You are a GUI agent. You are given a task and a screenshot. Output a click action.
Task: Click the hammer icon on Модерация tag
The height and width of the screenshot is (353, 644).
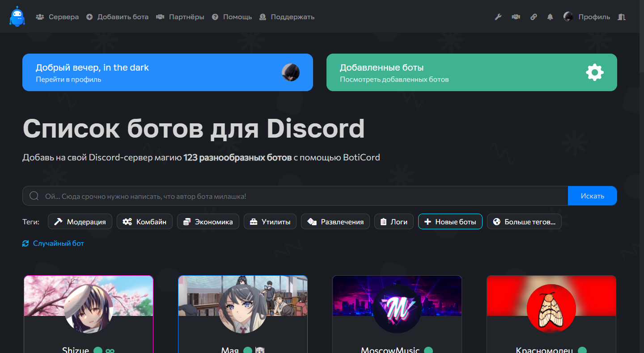coord(58,222)
